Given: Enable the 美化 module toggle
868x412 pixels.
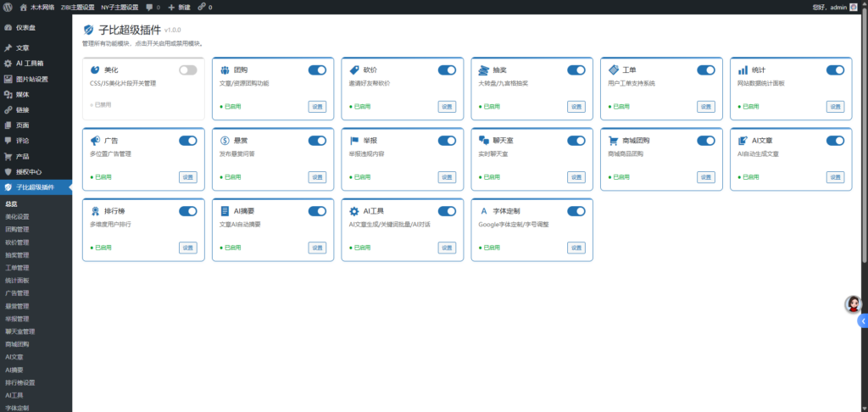Looking at the screenshot, I should click(187, 70).
